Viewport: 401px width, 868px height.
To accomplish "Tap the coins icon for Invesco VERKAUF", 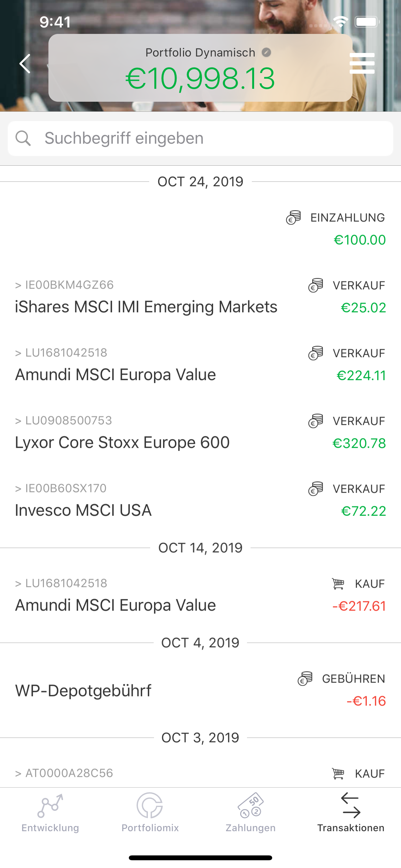I will 316,489.
